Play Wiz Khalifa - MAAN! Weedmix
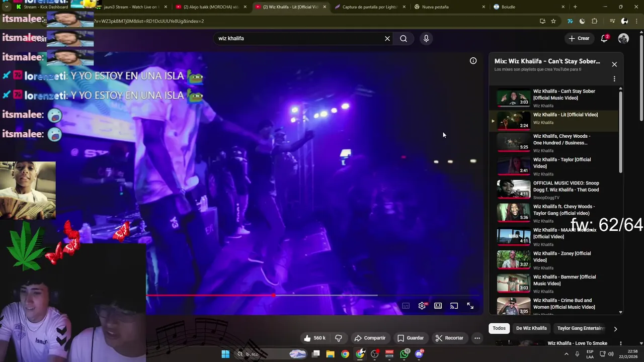 point(553,237)
